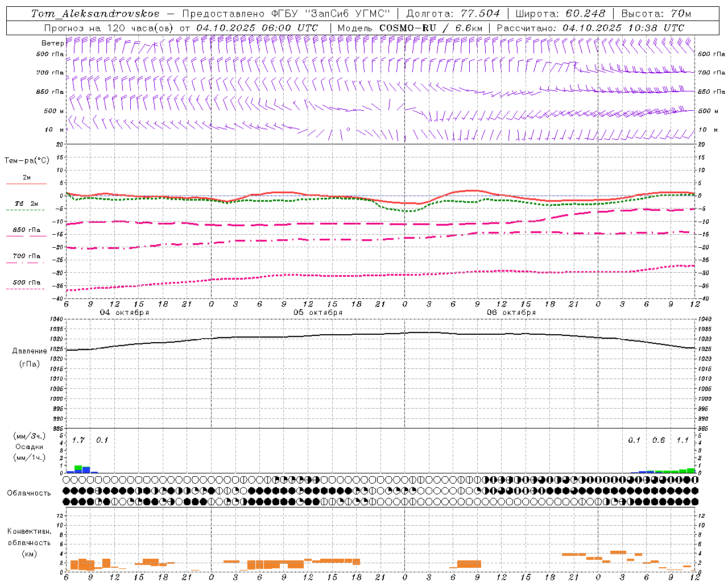Select the 2м temperature legend entry

27,178
